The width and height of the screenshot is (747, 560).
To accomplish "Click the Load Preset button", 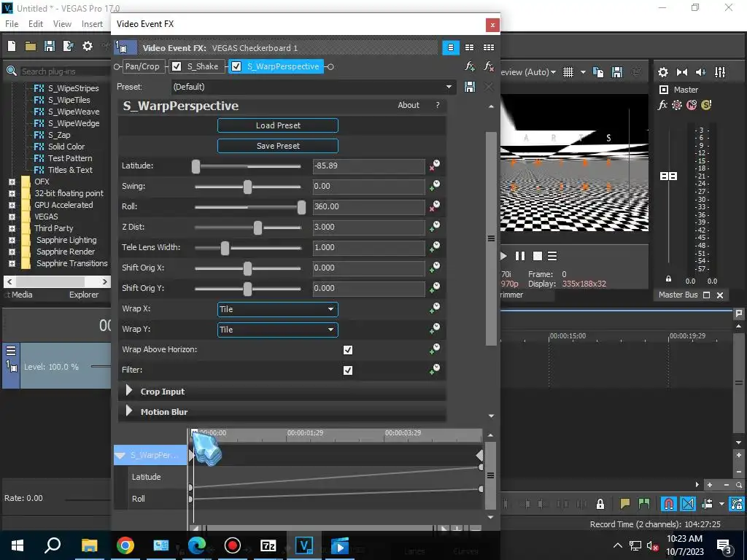I will click(278, 125).
